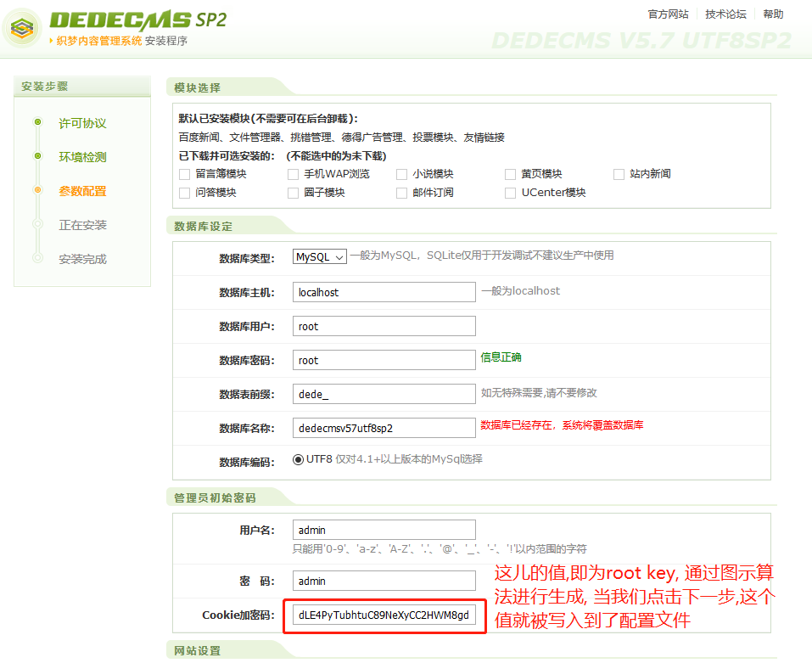The height and width of the screenshot is (663, 812).
Task: Select the UTF8 encoding radio button
Action: (299, 459)
